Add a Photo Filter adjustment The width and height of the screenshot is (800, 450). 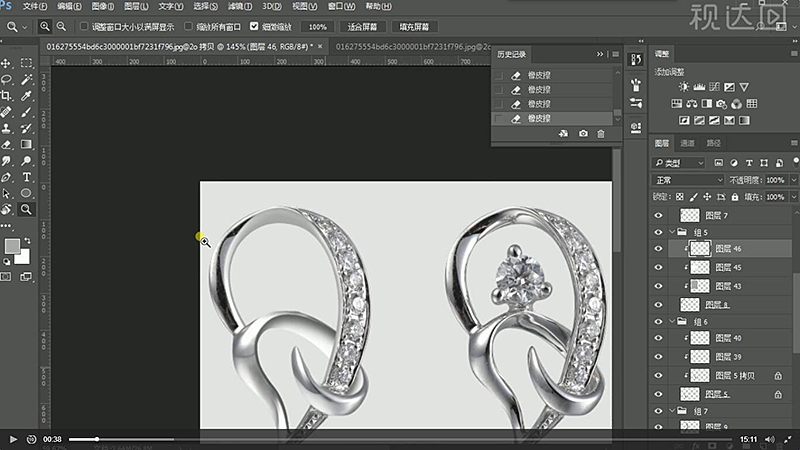click(x=721, y=104)
